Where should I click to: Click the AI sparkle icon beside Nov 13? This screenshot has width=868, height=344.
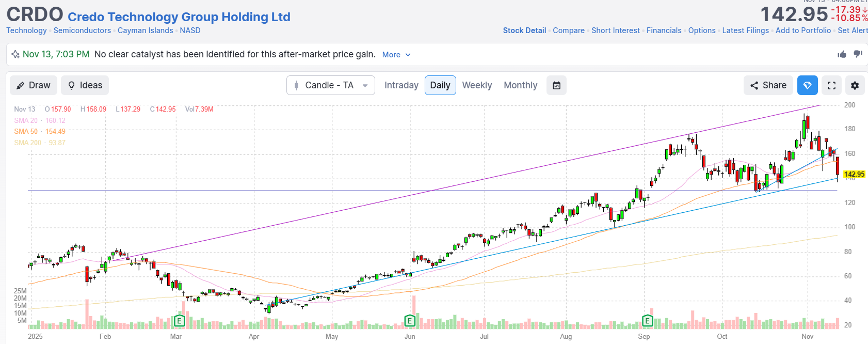tap(15, 54)
